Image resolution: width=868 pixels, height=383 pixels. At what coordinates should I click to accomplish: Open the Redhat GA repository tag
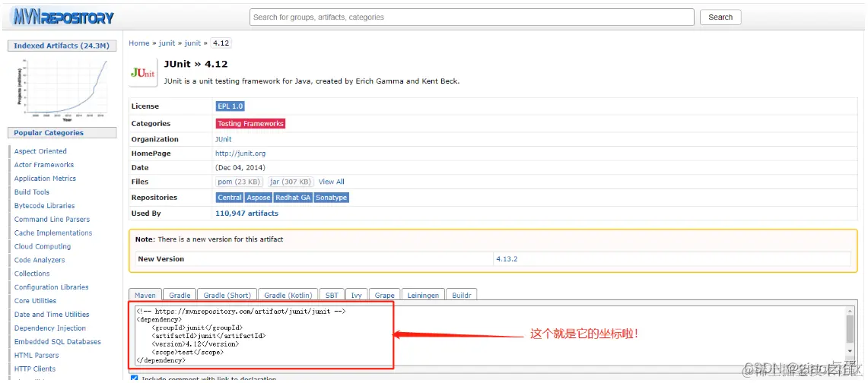click(x=293, y=198)
